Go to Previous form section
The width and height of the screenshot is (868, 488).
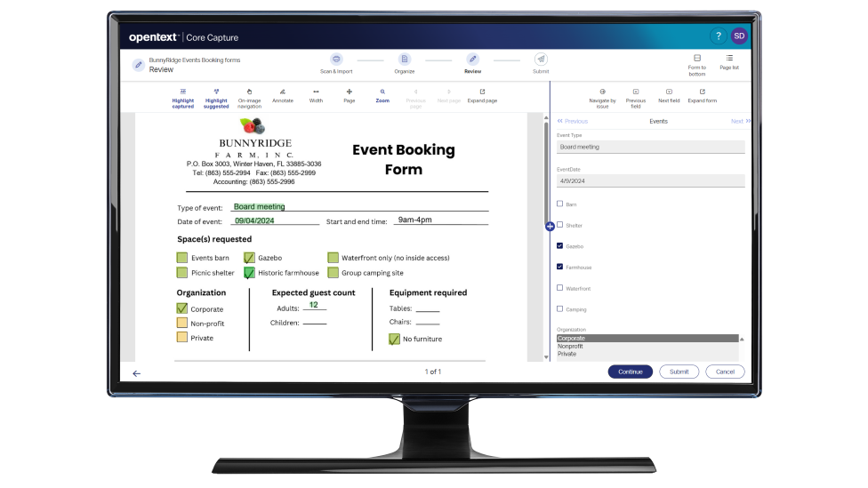[573, 121]
